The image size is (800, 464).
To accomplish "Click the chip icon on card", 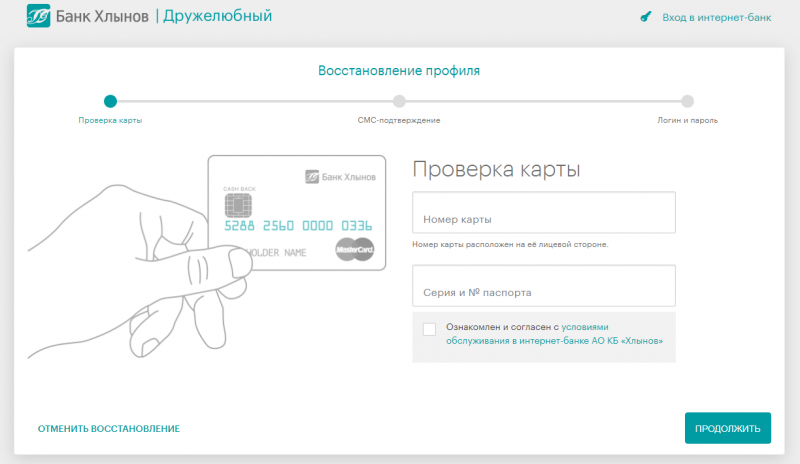I will pyautogui.click(x=238, y=206).
